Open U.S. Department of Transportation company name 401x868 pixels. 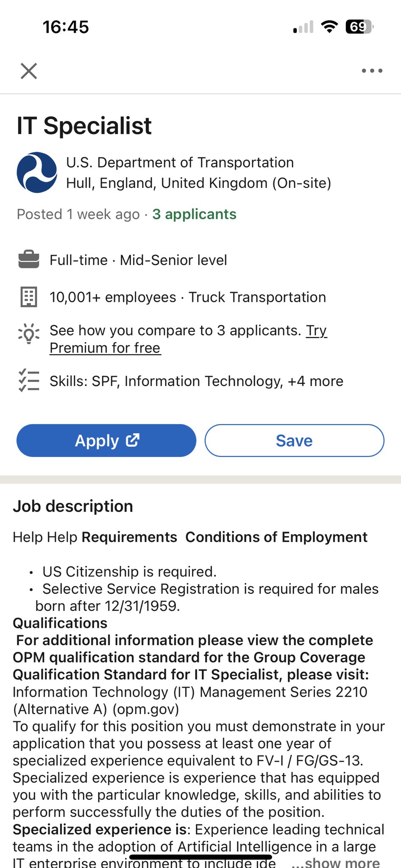click(180, 162)
